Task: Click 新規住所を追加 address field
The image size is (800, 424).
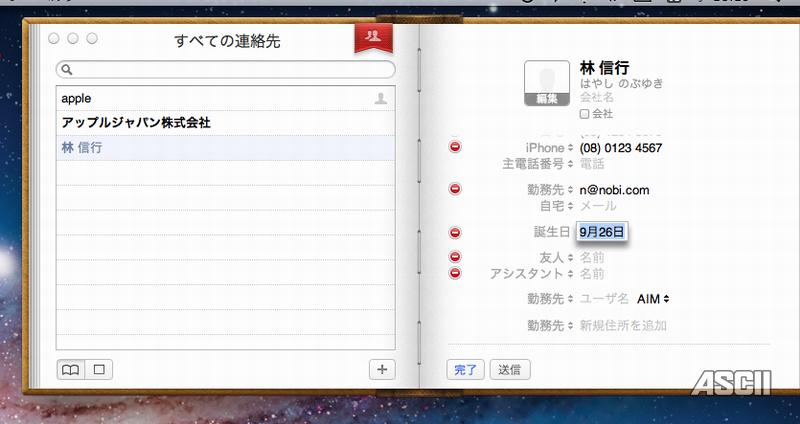Action: click(x=623, y=326)
